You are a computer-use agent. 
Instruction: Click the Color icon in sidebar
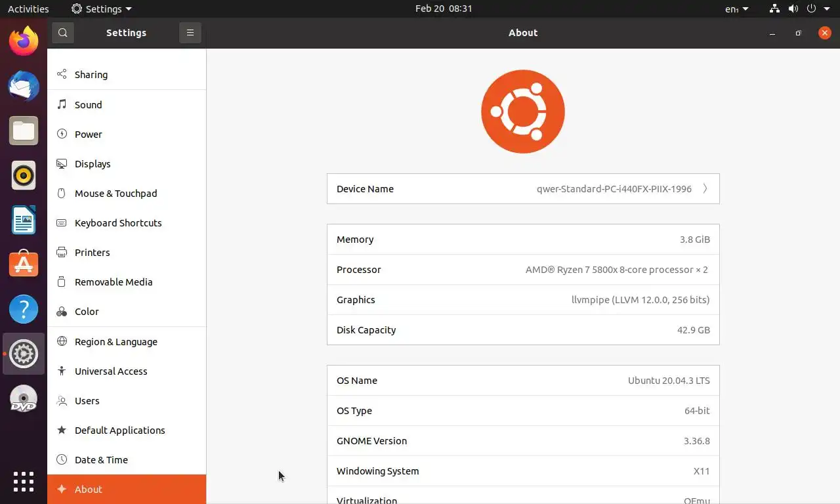click(62, 311)
